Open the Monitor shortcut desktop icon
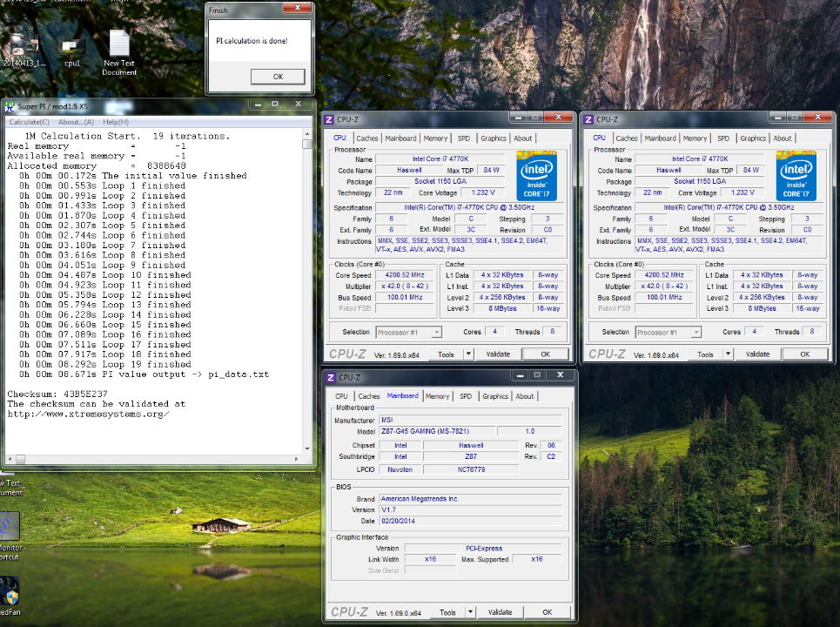The image size is (840, 627). [x=10, y=526]
